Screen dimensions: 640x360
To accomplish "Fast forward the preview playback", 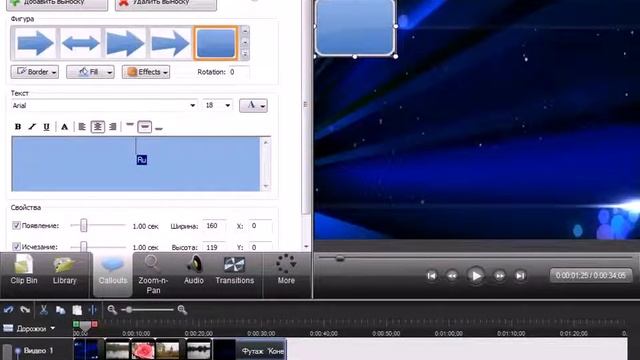I will coord(500,276).
